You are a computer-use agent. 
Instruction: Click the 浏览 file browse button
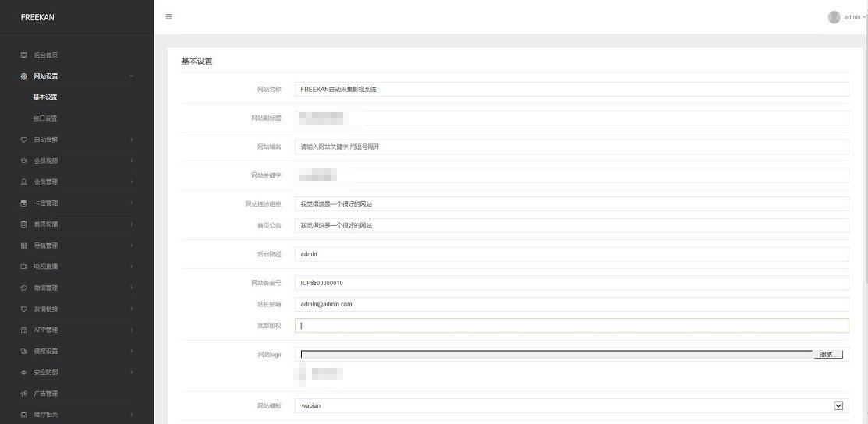827,355
